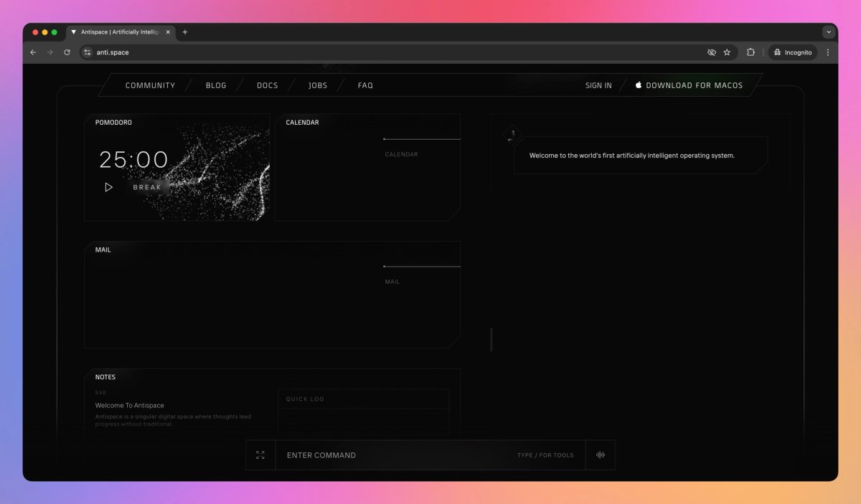Click the chevron at the window's top-right corner

pos(828,32)
